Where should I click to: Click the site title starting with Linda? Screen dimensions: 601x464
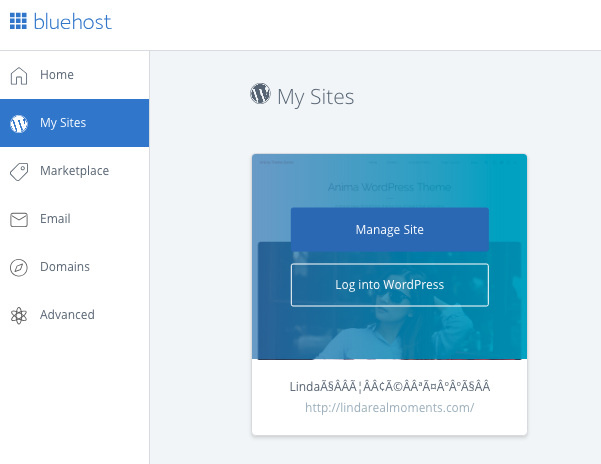pyautogui.click(x=389, y=386)
